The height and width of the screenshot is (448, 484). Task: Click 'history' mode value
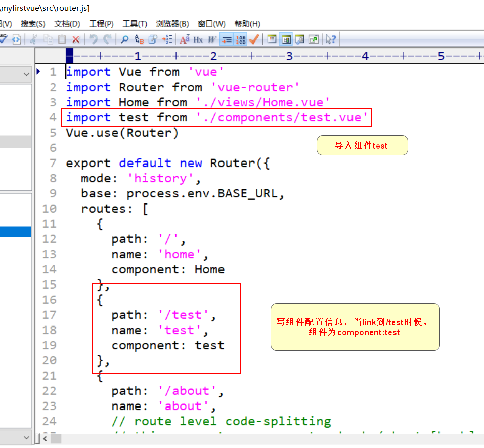(160, 178)
